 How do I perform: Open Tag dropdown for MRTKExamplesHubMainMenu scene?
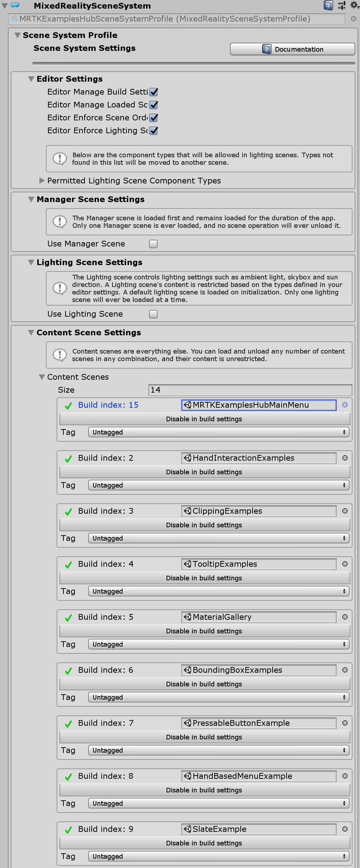pyautogui.click(x=219, y=432)
